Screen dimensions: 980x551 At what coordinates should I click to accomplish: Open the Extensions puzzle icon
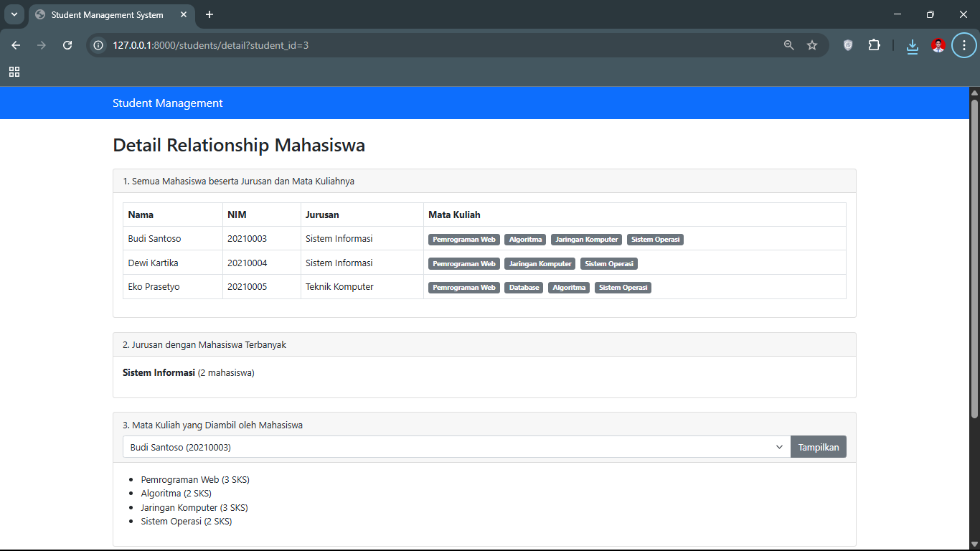click(874, 45)
